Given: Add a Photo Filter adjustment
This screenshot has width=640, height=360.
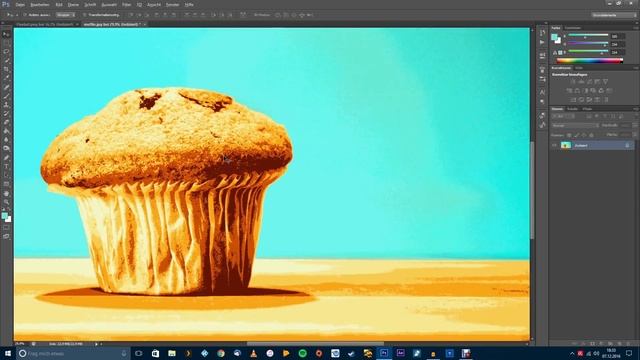Looking at the screenshot, I should click(x=593, y=91).
